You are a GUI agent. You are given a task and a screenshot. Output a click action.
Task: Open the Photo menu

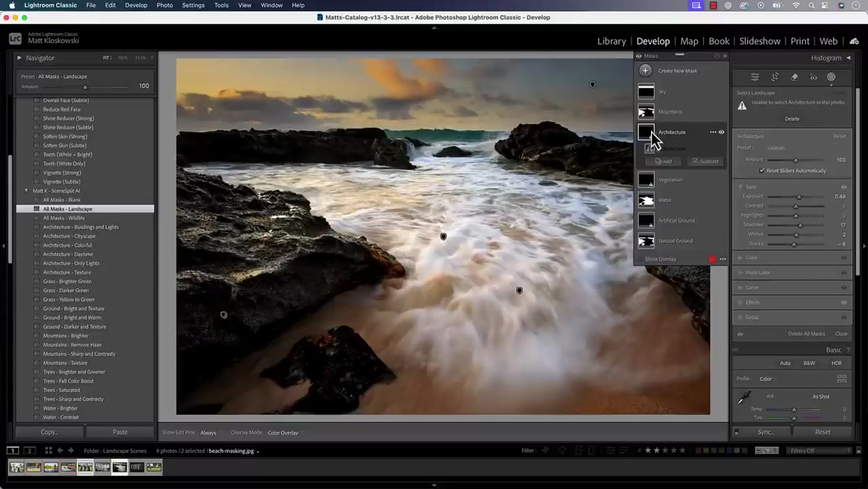pyautogui.click(x=165, y=5)
